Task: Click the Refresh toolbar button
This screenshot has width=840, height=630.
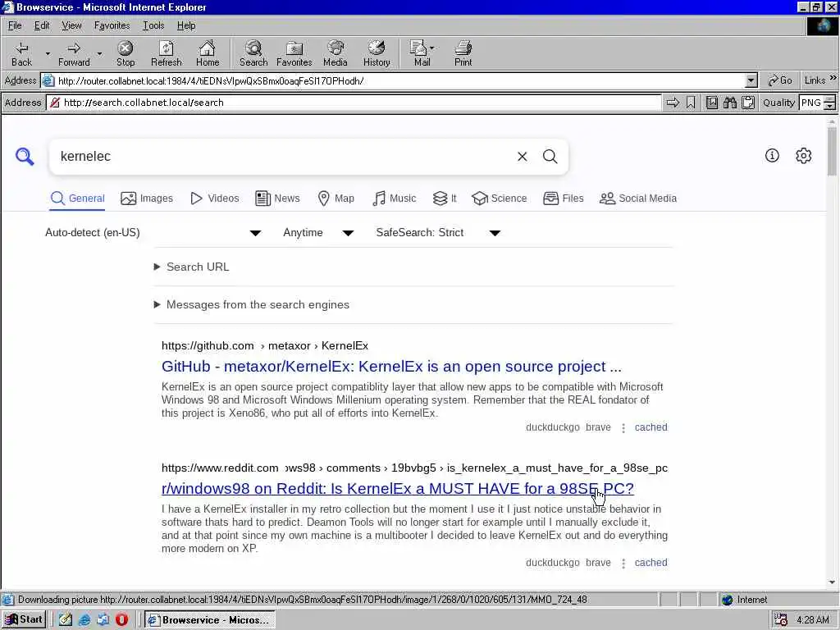Action: pos(166,53)
